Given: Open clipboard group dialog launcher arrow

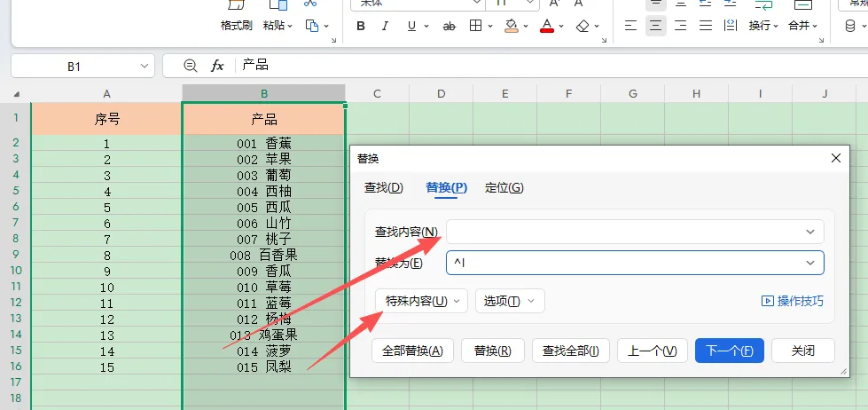Looking at the screenshot, I should 333,41.
